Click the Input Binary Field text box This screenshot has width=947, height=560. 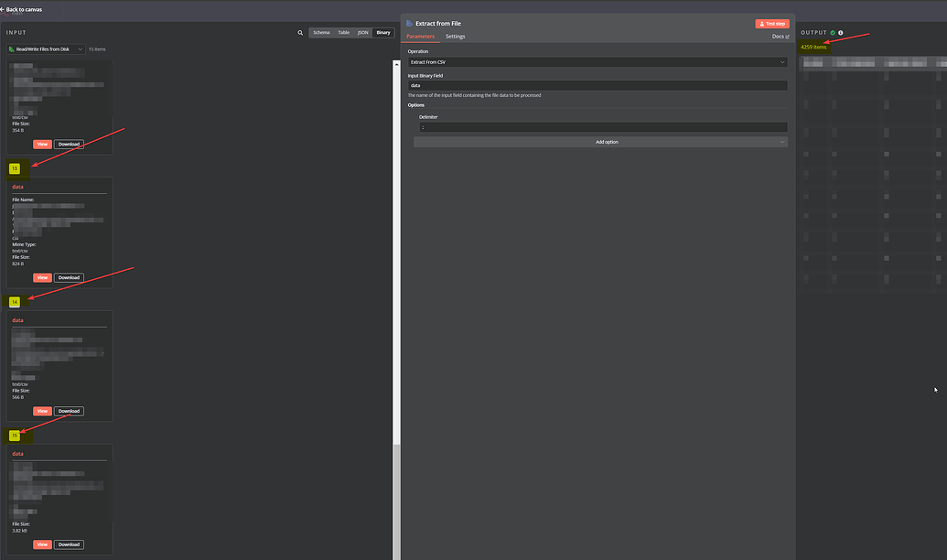coord(597,85)
